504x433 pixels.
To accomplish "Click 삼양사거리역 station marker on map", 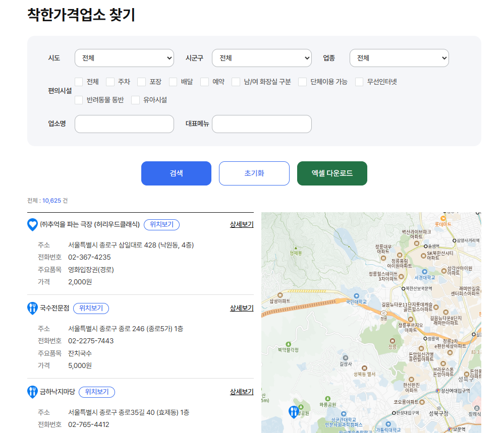I will tap(454, 240).
